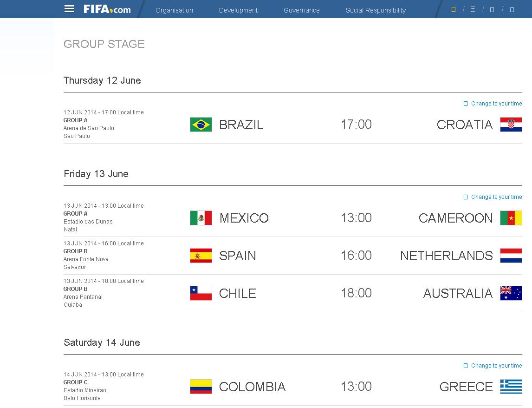Viewport: 532px width, 408px height.
Task: Click the Mexico flag icon
Action: [x=201, y=218]
